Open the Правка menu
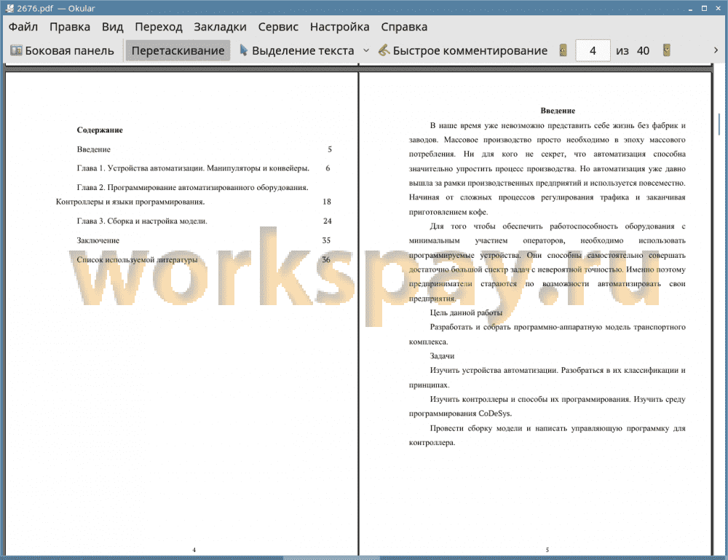Viewport: 728px width, 560px height. [x=70, y=27]
